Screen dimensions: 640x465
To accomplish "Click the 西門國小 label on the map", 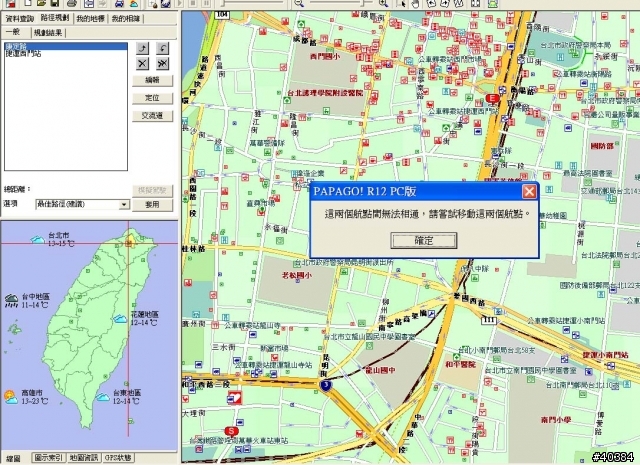I will pos(324,57).
